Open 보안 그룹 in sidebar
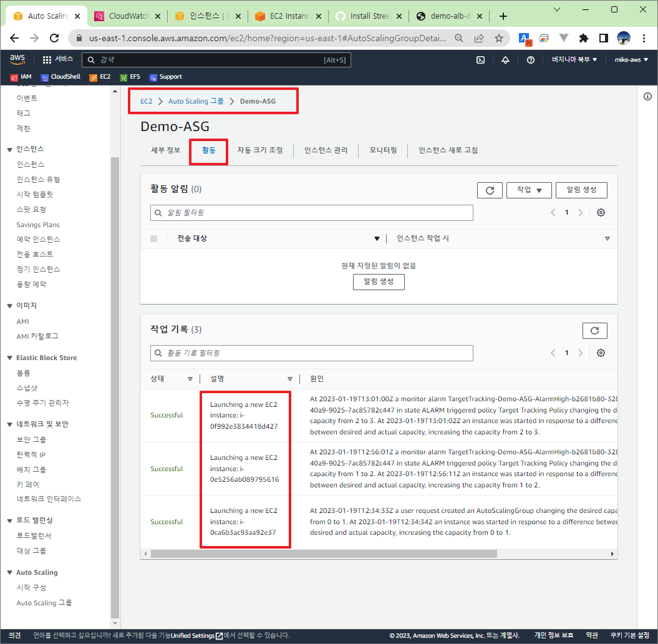Viewport: 658px width, 644px height. coord(31,439)
